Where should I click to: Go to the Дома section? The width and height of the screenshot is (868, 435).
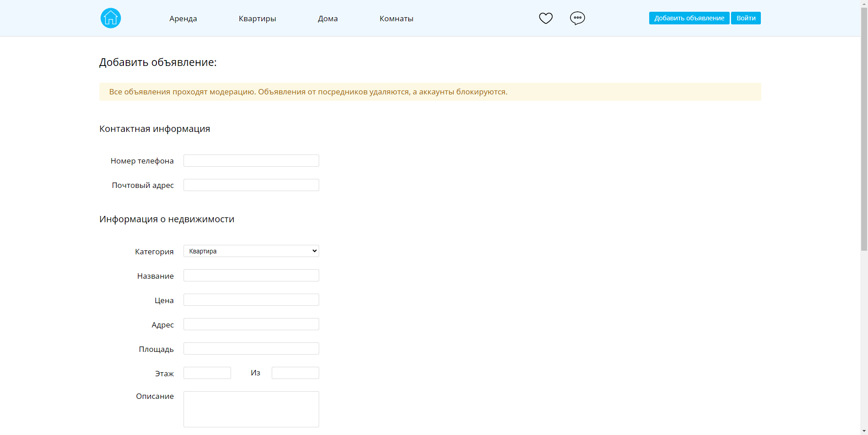(328, 19)
